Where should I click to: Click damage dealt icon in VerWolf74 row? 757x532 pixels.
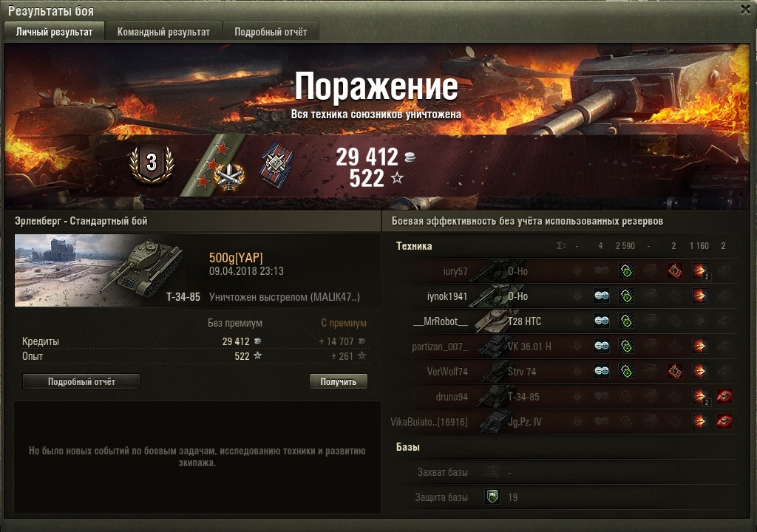point(699,371)
